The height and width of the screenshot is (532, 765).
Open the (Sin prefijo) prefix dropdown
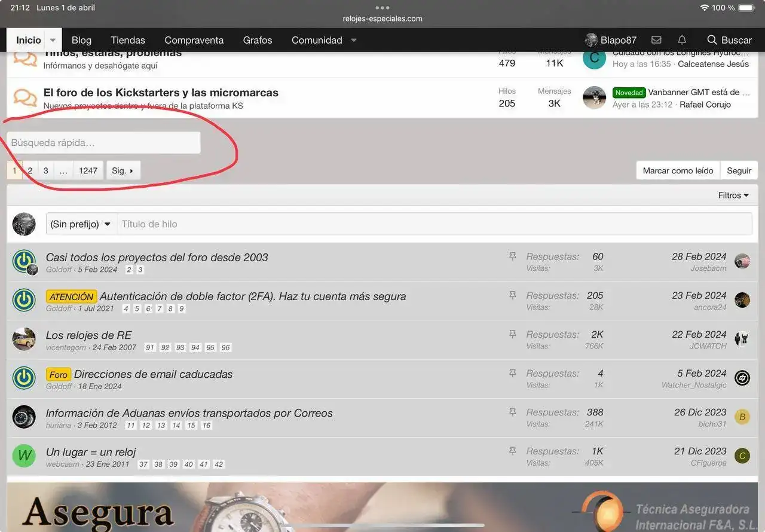click(x=81, y=224)
